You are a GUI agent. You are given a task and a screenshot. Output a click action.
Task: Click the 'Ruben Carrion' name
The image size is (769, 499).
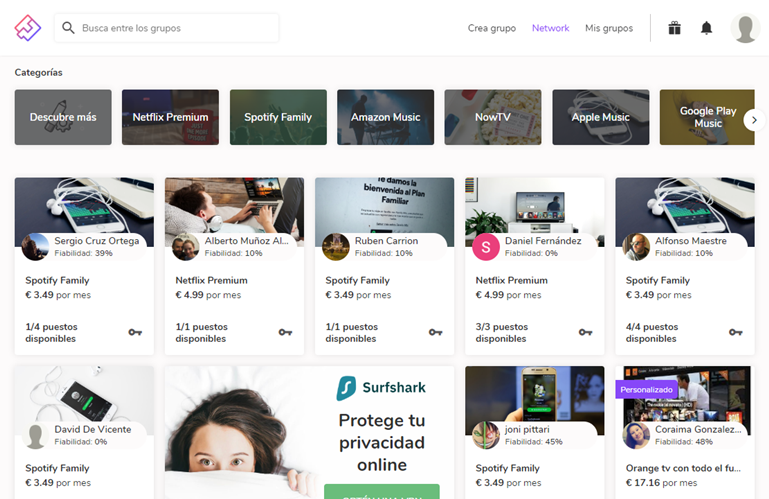pos(386,241)
